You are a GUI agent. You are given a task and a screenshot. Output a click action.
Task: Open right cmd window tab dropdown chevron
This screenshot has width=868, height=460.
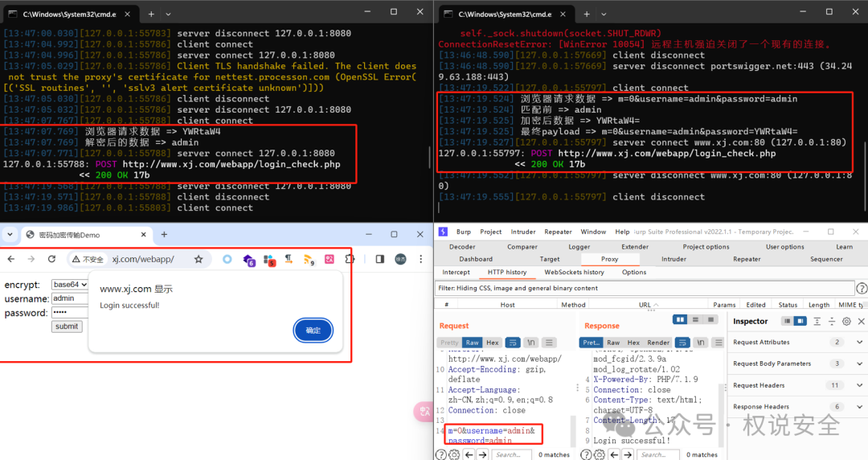click(x=604, y=14)
